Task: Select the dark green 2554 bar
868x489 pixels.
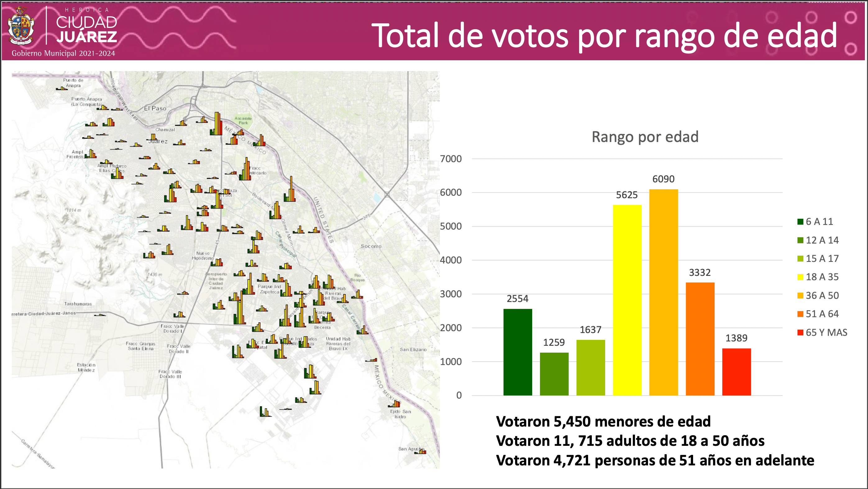Action: (x=518, y=352)
